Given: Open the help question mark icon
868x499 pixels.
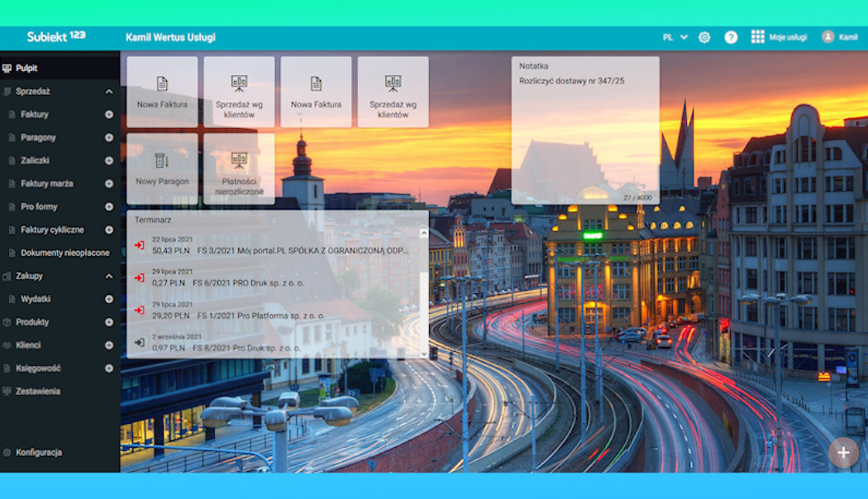Looking at the screenshot, I should point(731,37).
